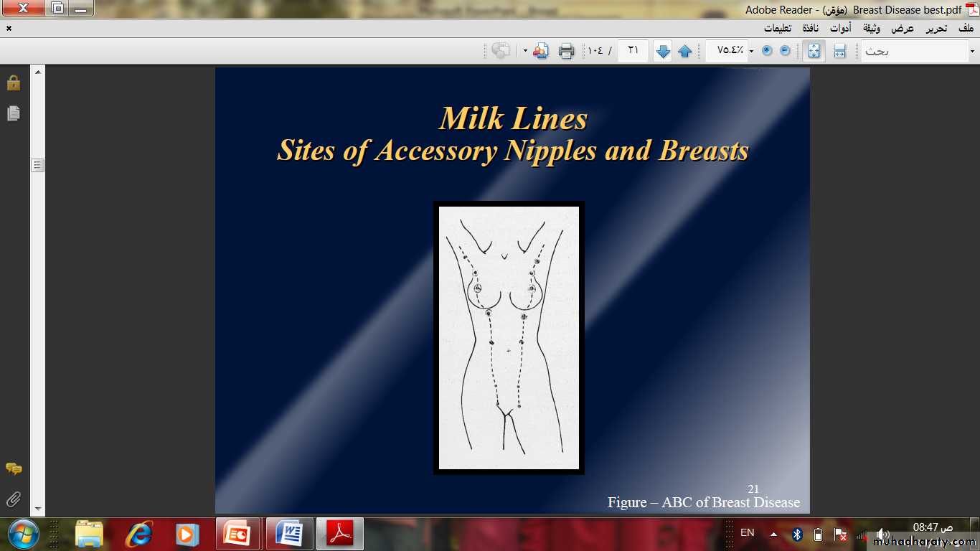980x551 pixels.
Task: Open the أدوات (Tools) menu
Action: 841,29
